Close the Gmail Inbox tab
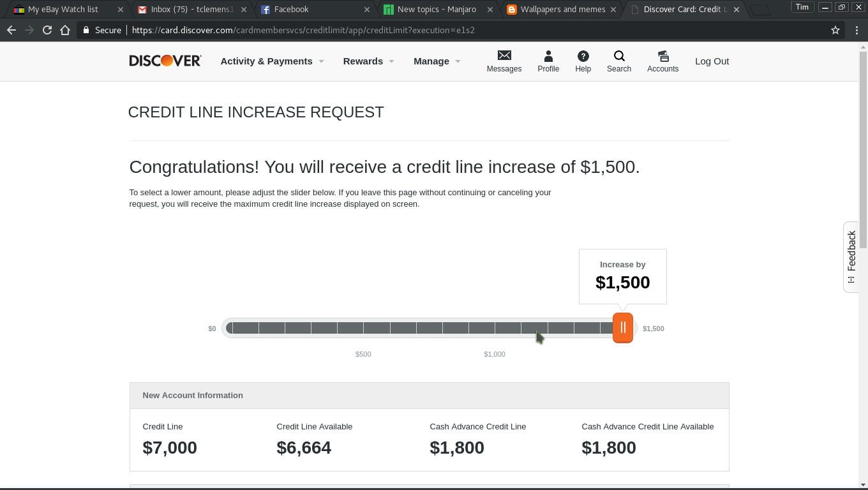 click(244, 10)
